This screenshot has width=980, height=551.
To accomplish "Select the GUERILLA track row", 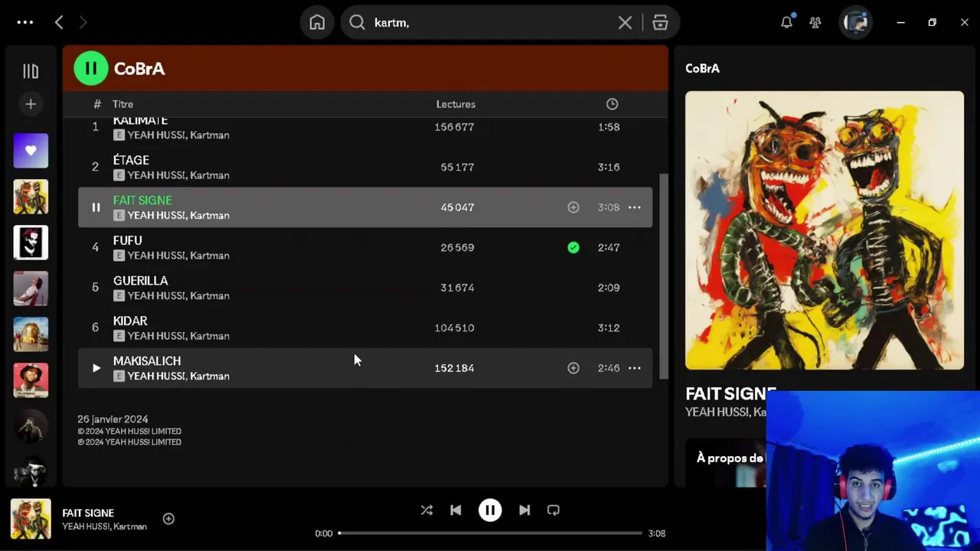I will 365,288.
